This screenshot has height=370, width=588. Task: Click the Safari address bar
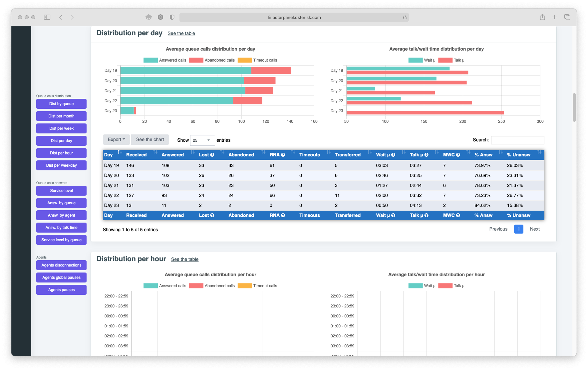point(294,17)
